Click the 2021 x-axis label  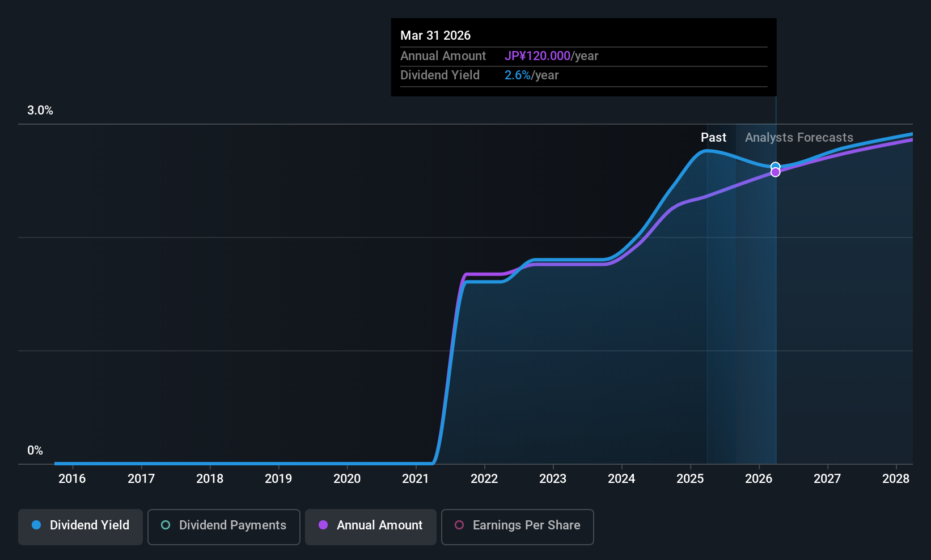[x=416, y=479]
